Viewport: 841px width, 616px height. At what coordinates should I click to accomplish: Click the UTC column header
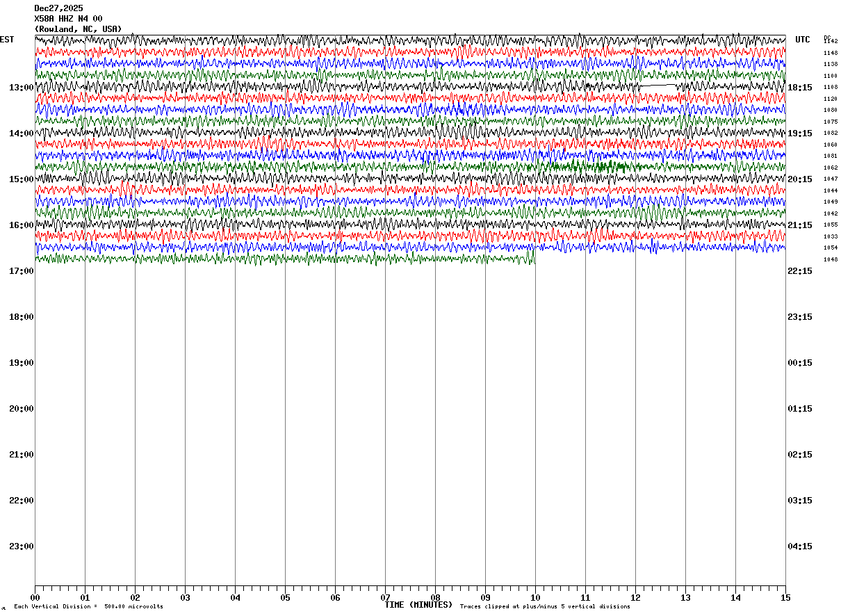click(803, 40)
